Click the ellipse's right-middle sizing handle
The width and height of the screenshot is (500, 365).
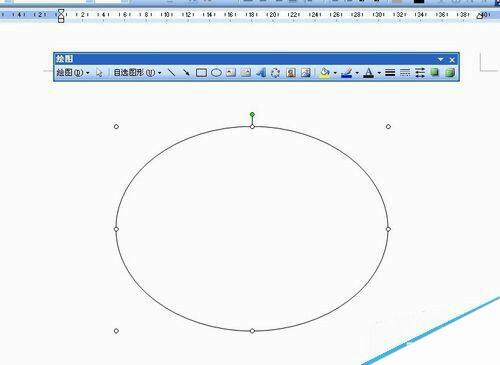[x=388, y=229]
